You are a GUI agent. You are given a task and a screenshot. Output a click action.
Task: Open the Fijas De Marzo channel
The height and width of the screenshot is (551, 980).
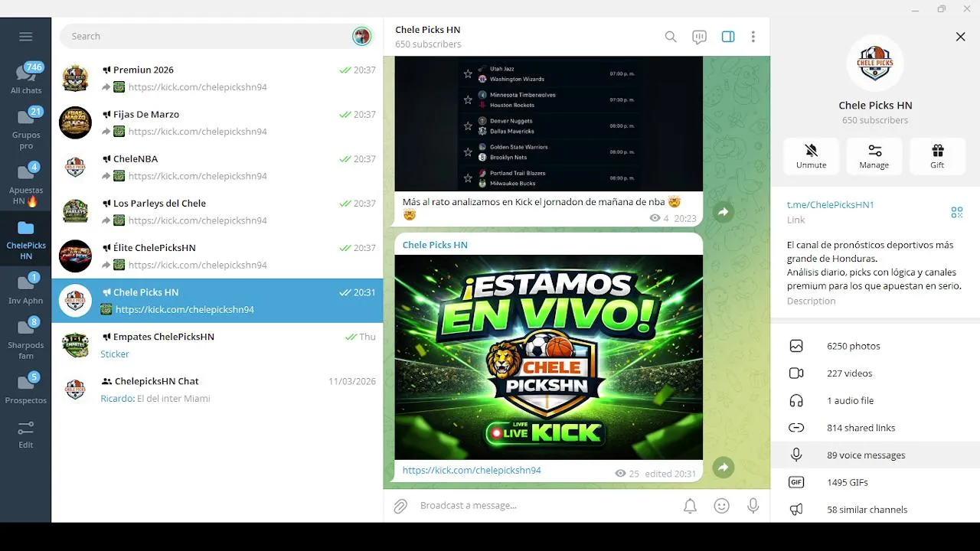point(217,123)
